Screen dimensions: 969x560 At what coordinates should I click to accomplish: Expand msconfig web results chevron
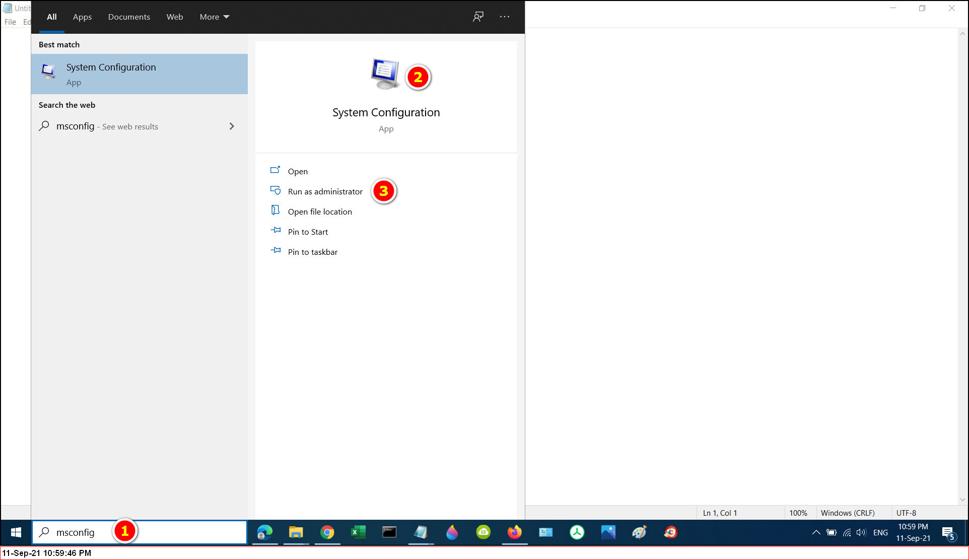(x=232, y=126)
